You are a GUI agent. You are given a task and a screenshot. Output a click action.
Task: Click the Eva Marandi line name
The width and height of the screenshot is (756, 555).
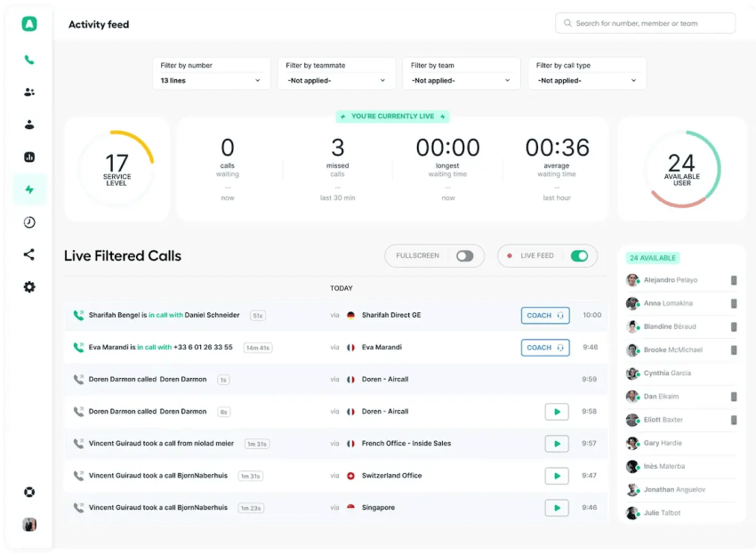coord(382,347)
